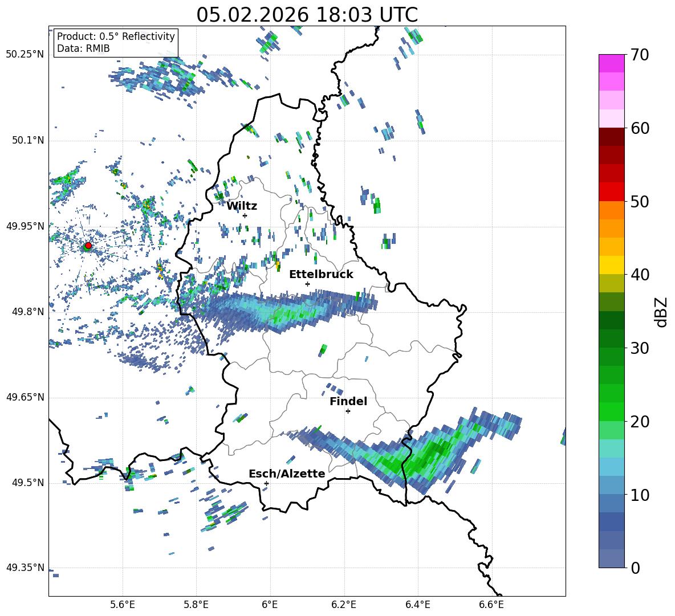Click the Findel station cross marker
This screenshot has height=616, width=675.
(348, 411)
